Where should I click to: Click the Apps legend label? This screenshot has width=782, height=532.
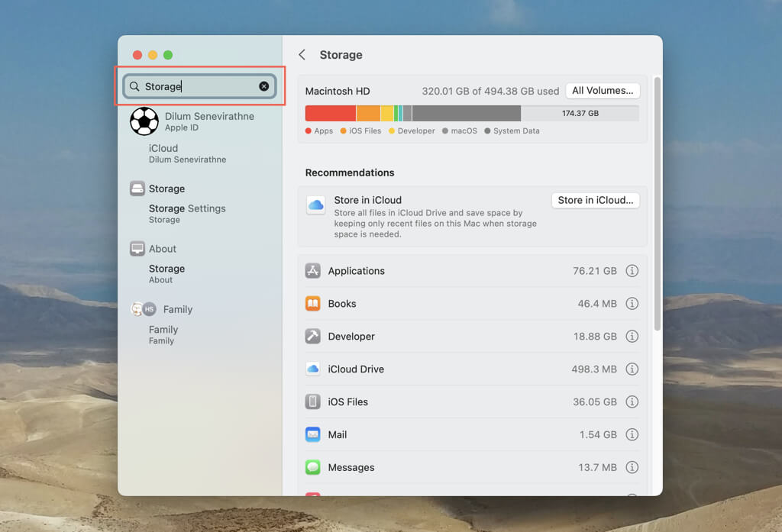point(324,131)
